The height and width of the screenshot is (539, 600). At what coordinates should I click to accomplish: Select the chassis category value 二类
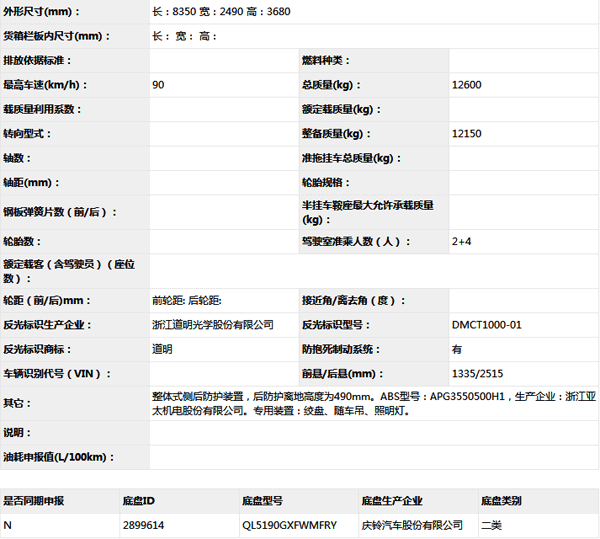pos(491,524)
